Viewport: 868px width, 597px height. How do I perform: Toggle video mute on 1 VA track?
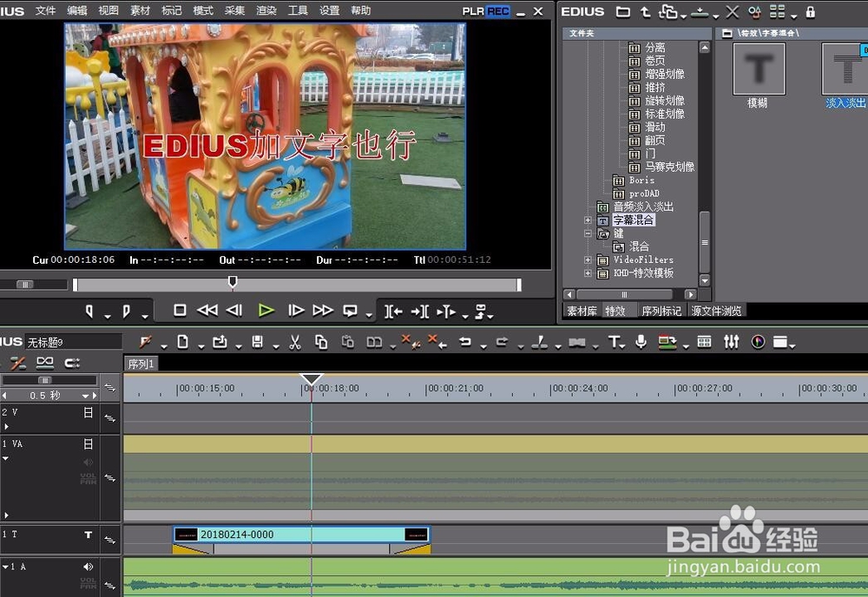[x=88, y=443]
